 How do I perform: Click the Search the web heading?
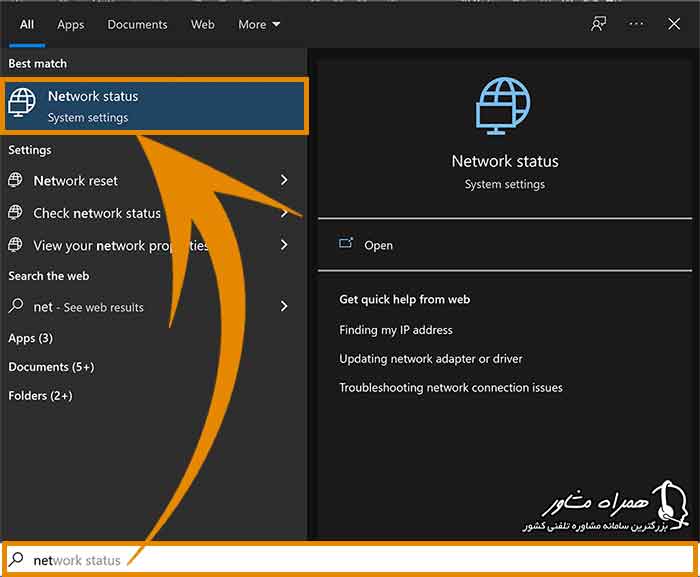pos(49,276)
